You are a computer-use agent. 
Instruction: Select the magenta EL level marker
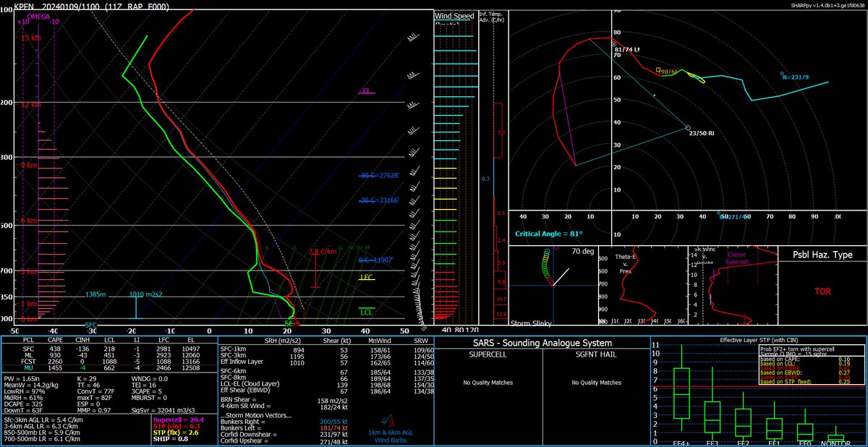pyautogui.click(x=368, y=92)
